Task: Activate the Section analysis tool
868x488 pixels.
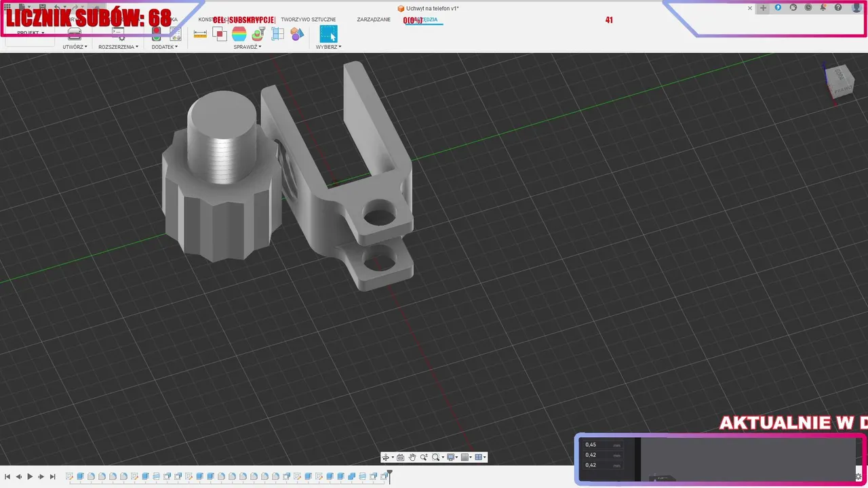Action: [278, 34]
